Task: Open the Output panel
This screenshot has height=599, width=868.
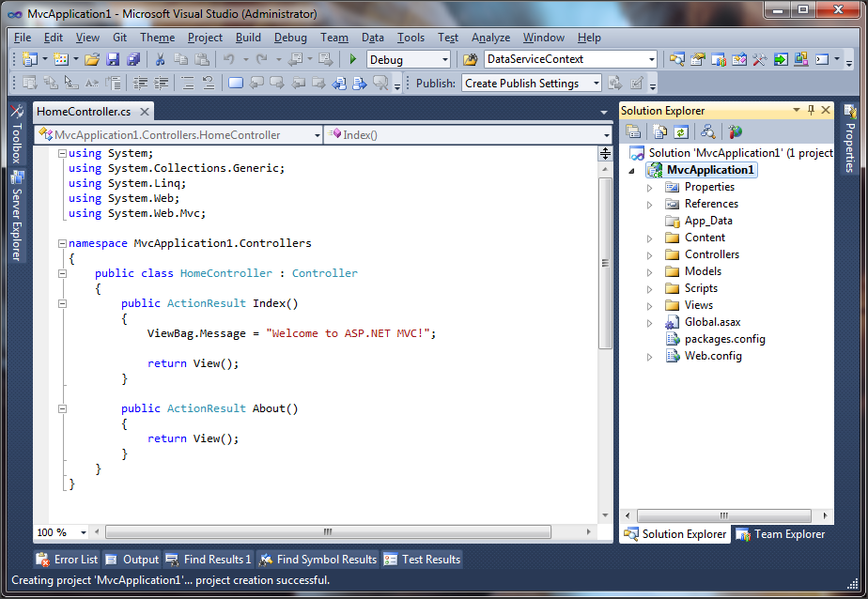Action: click(132, 560)
